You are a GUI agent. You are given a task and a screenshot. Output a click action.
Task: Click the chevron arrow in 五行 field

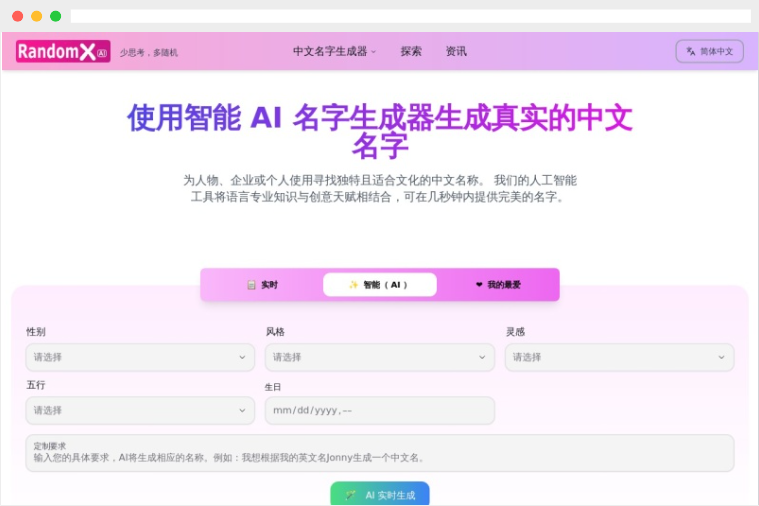242,411
